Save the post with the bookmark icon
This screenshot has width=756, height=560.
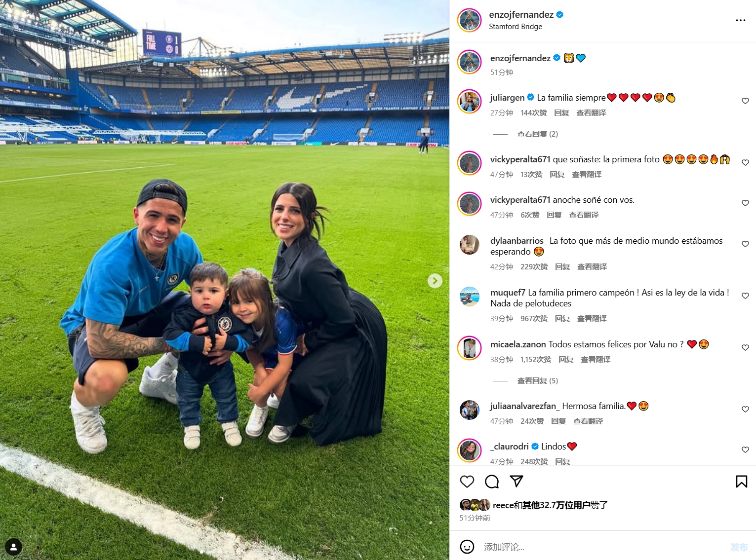(741, 482)
